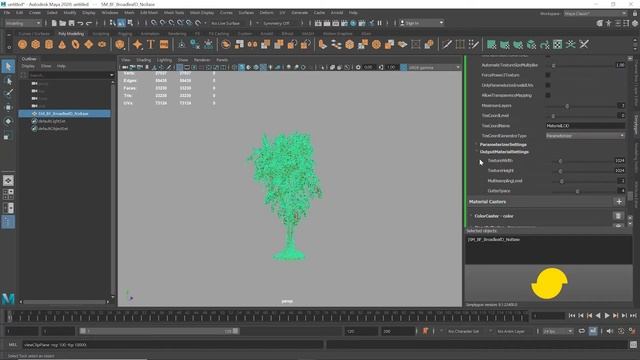640x360 pixels.
Task: Toggle AllowTransparencyMapping checkbox
Action: click(x=548, y=95)
